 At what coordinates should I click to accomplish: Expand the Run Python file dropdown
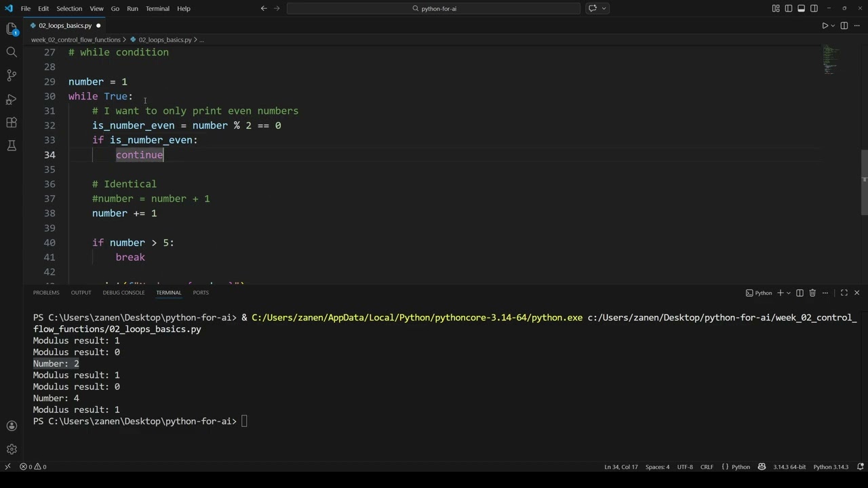click(x=833, y=26)
